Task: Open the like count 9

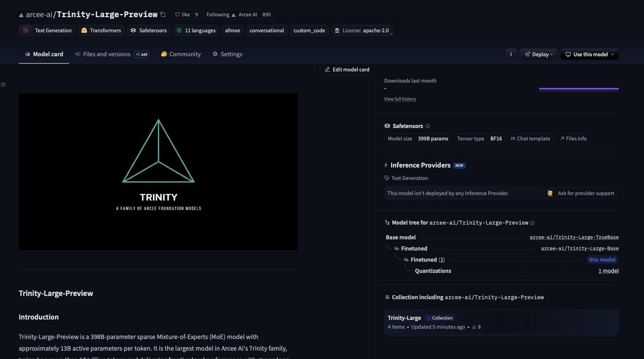Action: (x=196, y=14)
